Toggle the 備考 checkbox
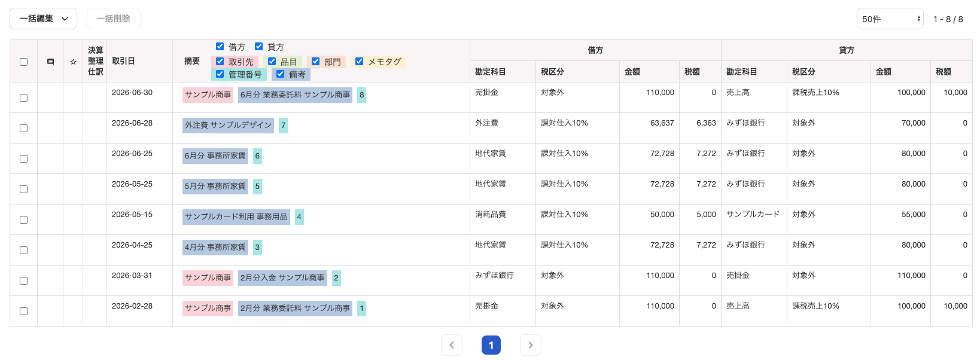This screenshot has width=980, height=360. click(280, 74)
